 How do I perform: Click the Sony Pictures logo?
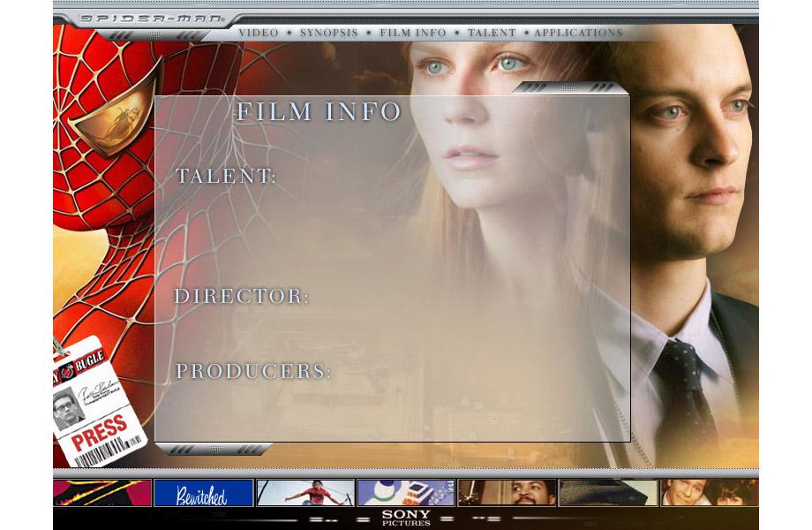pos(406,518)
